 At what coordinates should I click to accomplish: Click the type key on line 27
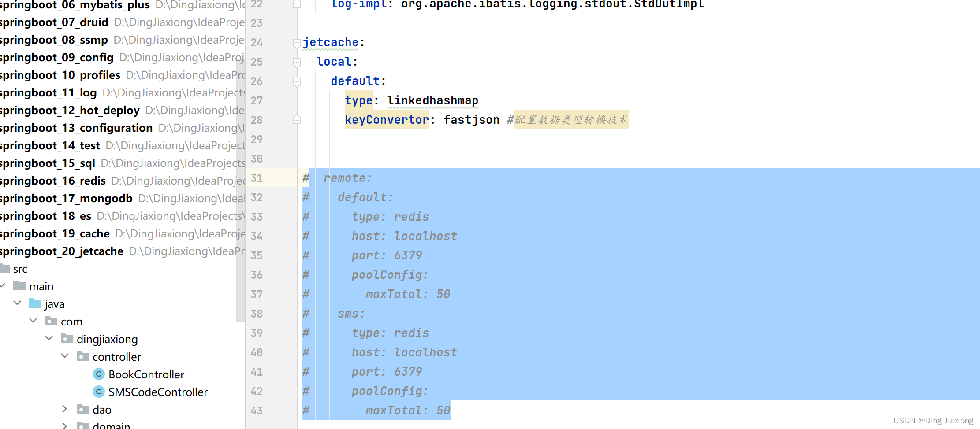point(359,100)
